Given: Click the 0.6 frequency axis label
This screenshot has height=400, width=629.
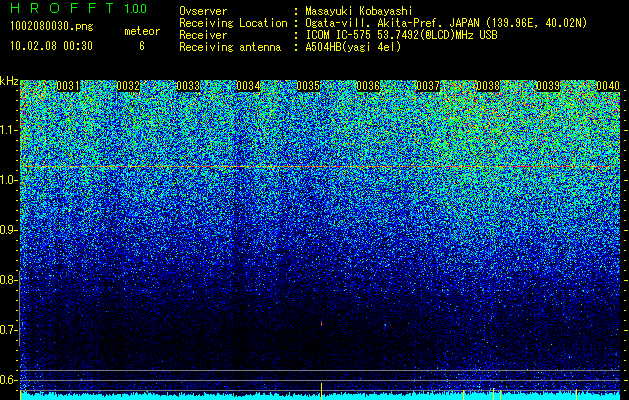Looking at the screenshot, I should tap(8, 380).
